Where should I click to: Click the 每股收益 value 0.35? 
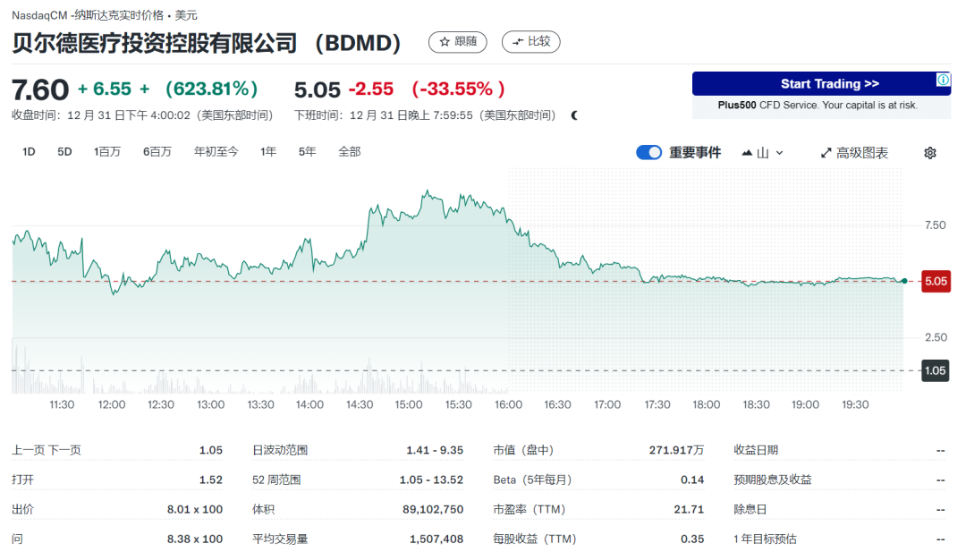point(692,539)
